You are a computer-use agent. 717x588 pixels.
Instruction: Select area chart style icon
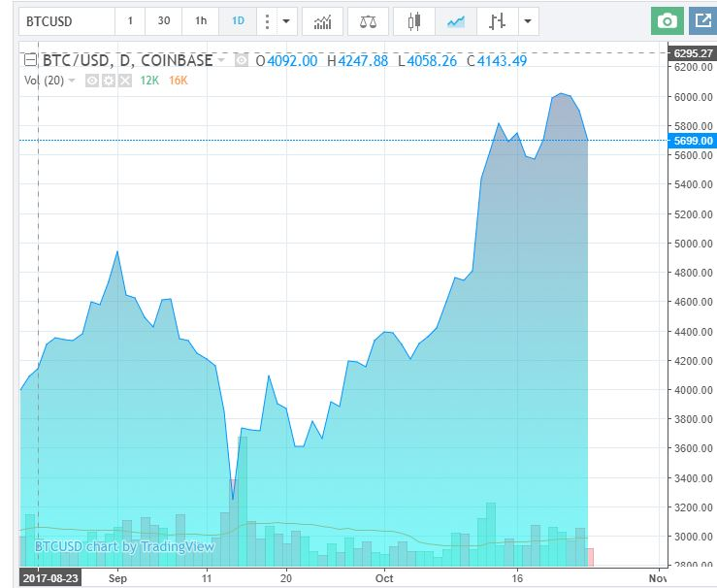coord(455,21)
